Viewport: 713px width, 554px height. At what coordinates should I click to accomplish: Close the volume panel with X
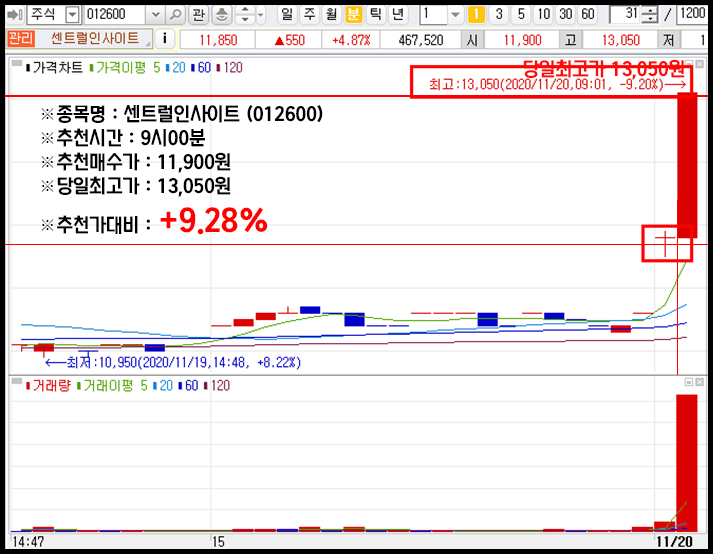tap(699, 382)
